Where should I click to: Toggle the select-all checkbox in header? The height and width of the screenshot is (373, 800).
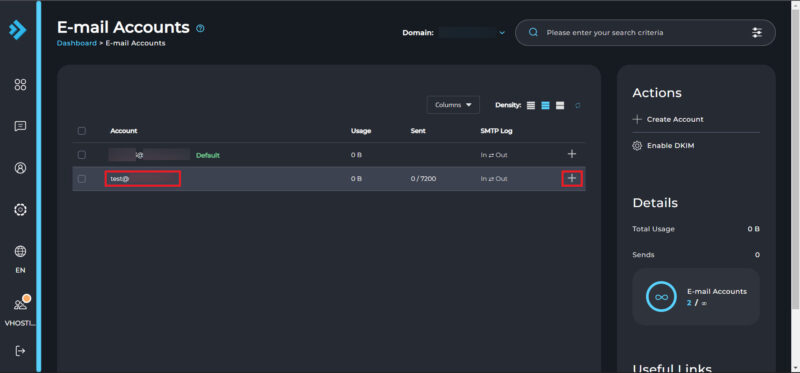(x=82, y=131)
